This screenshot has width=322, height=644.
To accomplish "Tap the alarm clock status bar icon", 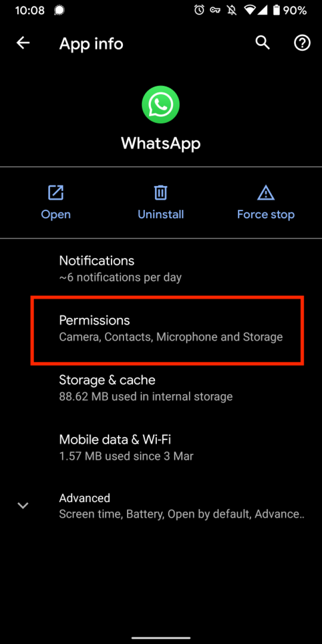I will click(x=199, y=10).
